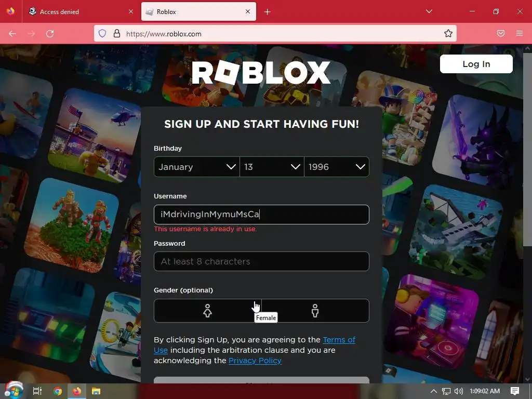Open the Privacy Policy link
Screen dimensions: 532x399
[x=255, y=361]
